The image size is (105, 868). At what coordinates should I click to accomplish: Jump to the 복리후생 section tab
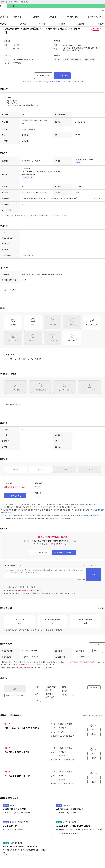tap(62, 24)
